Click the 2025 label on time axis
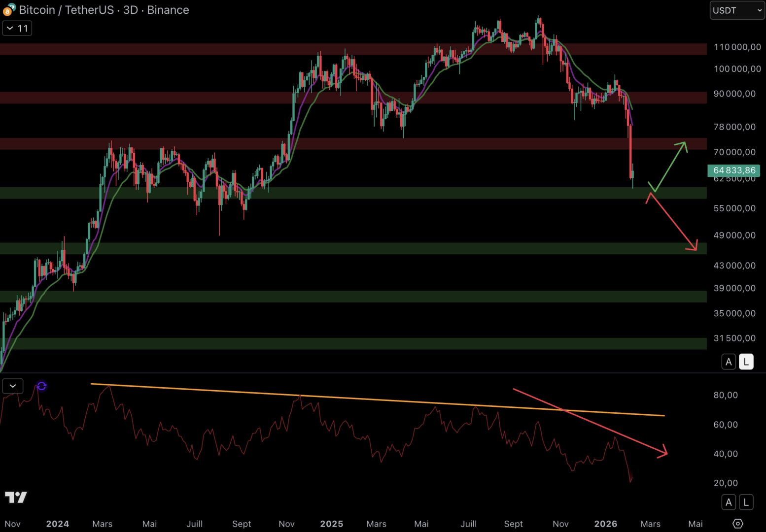 click(x=331, y=524)
